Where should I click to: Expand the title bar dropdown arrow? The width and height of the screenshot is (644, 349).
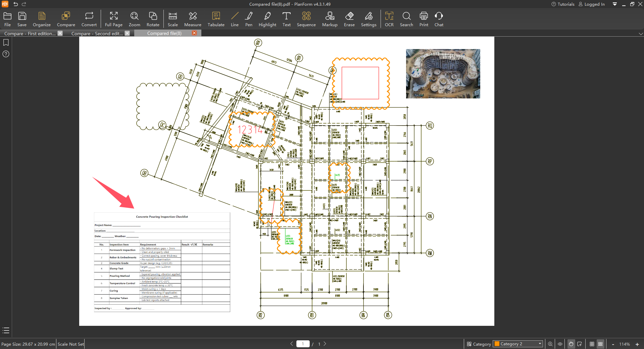[614, 4]
